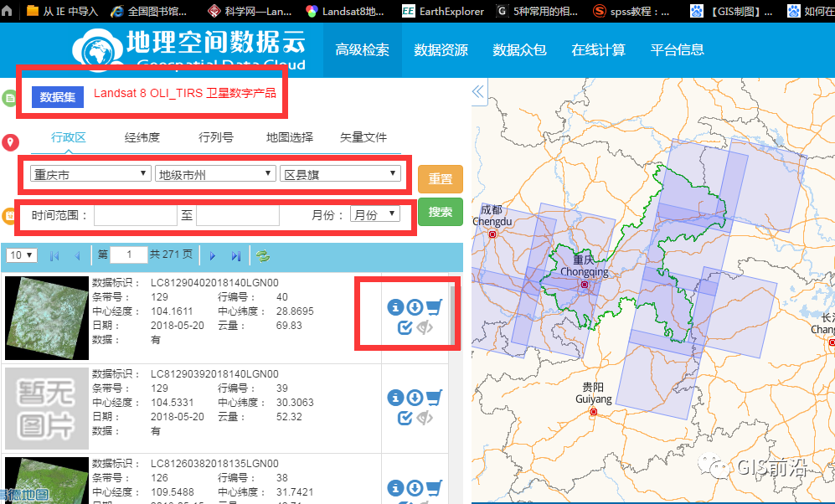Collapse the left search panel
Viewport: 835px width, 504px height.
point(478,91)
